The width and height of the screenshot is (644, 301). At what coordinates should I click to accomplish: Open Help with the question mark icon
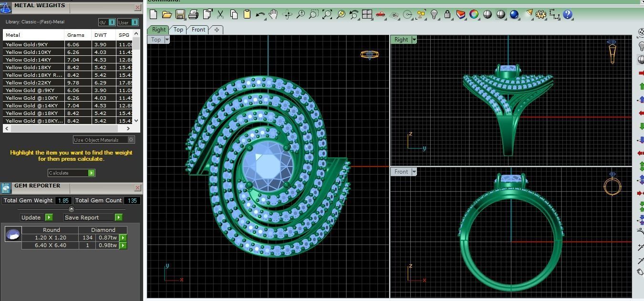coord(568,14)
